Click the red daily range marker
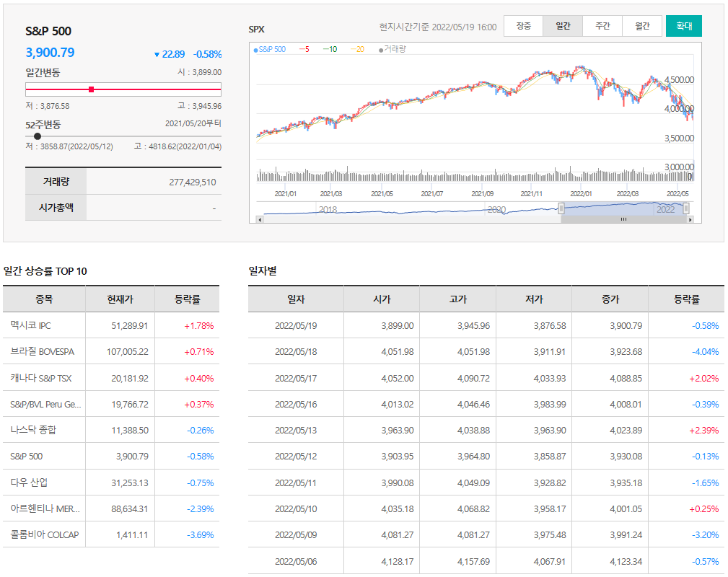The image size is (728, 577). 92,89
